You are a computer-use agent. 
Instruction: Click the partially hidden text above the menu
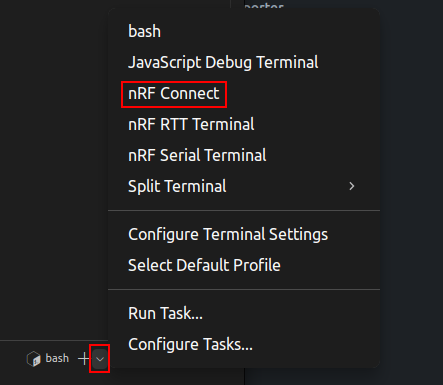click(264, 5)
